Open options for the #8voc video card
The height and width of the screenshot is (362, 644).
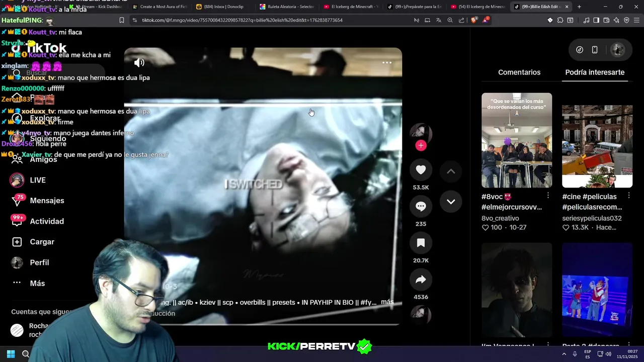548,196
